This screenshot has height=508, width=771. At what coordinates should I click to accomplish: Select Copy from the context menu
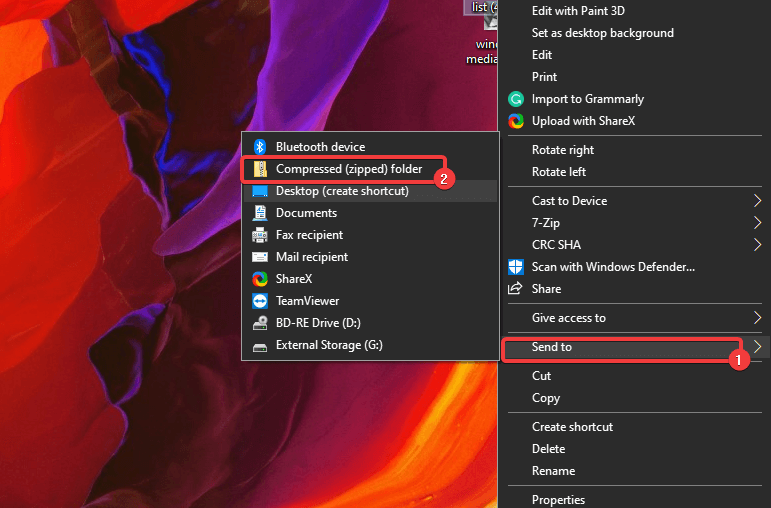pyautogui.click(x=635, y=398)
